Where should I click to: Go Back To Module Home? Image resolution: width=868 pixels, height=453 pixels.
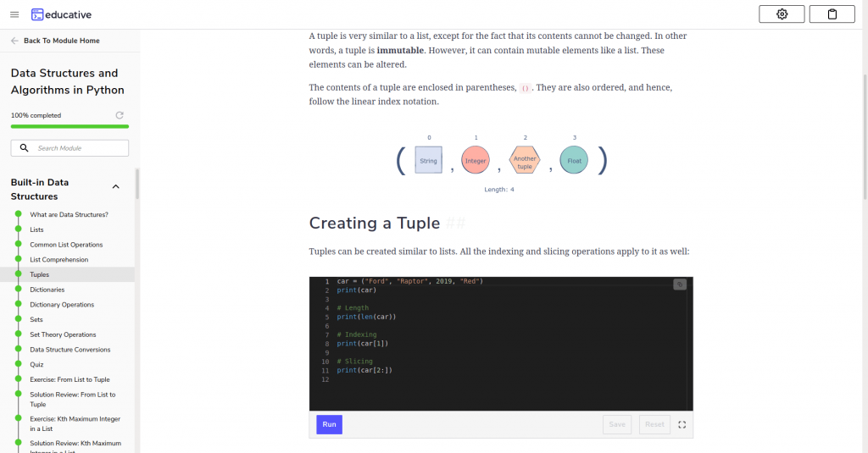pos(61,41)
